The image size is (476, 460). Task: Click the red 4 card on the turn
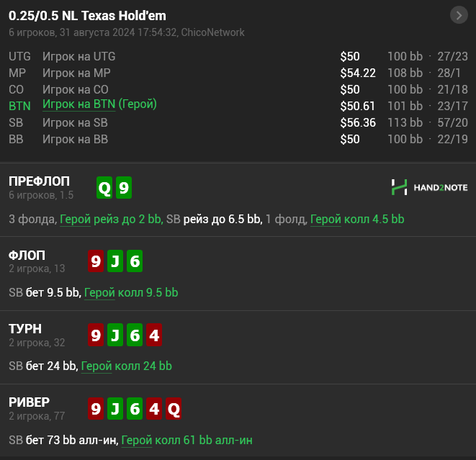pyautogui.click(x=153, y=336)
